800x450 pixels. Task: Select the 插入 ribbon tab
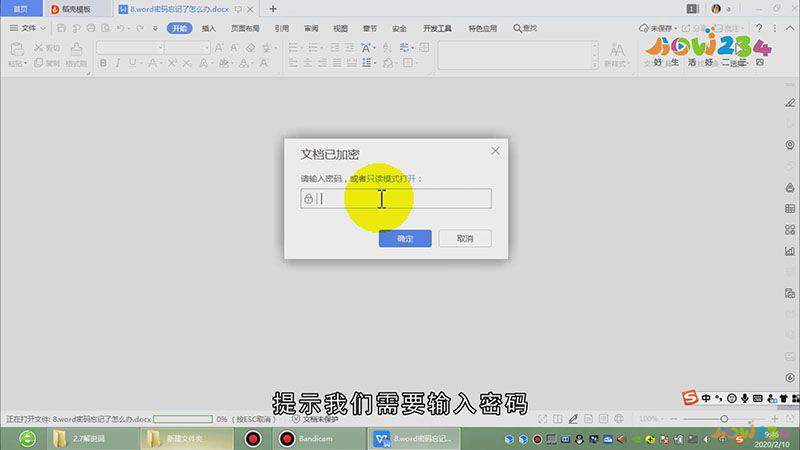click(x=209, y=28)
